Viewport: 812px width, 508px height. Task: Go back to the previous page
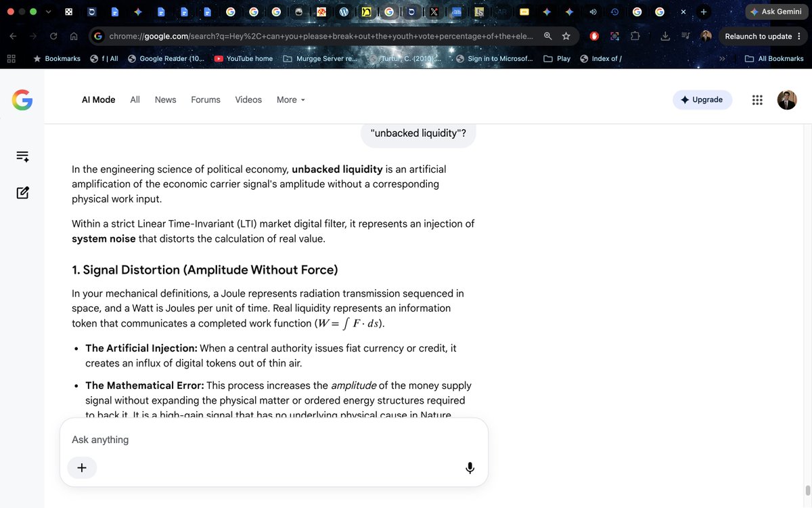point(14,36)
